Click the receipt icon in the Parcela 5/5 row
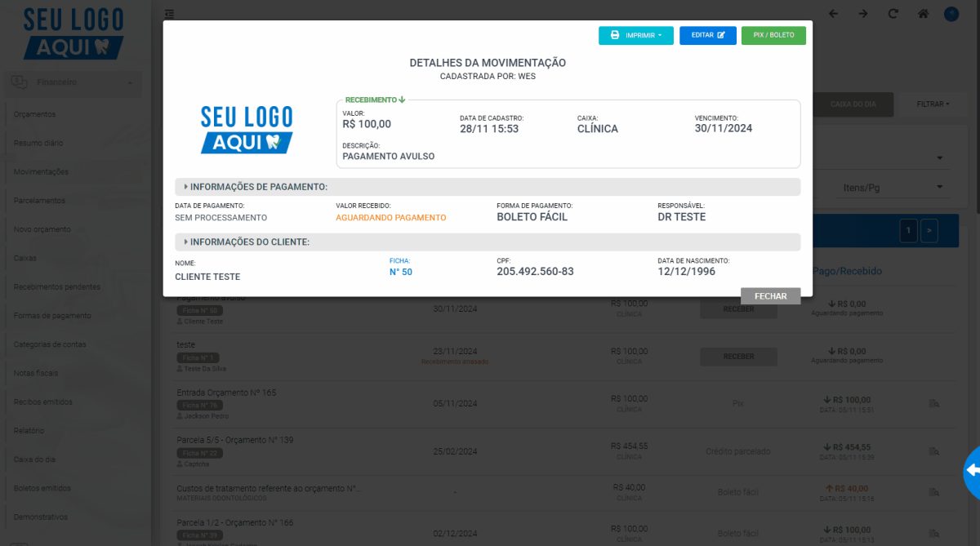The height and width of the screenshot is (546, 980). [x=933, y=451]
